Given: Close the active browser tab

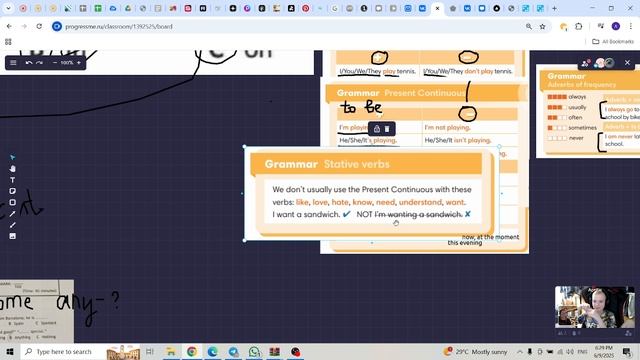Looking at the screenshot, I should tap(438, 8).
